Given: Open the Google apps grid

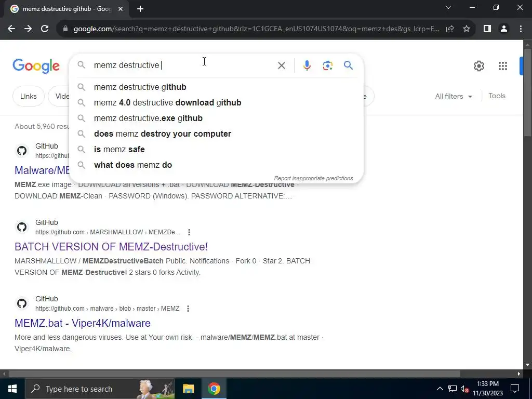Looking at the screenshot, I should (503, 66).
